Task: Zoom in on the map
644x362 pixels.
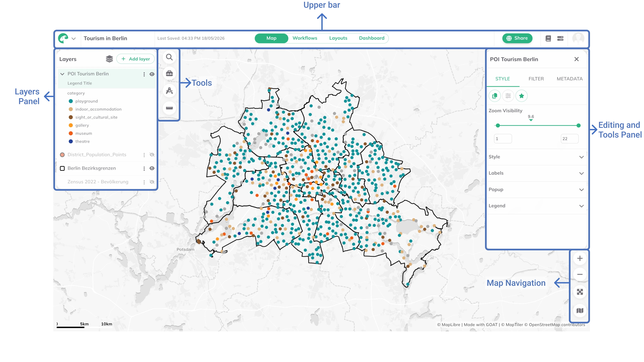Action: pyautogui.click(x=580, y=258)
